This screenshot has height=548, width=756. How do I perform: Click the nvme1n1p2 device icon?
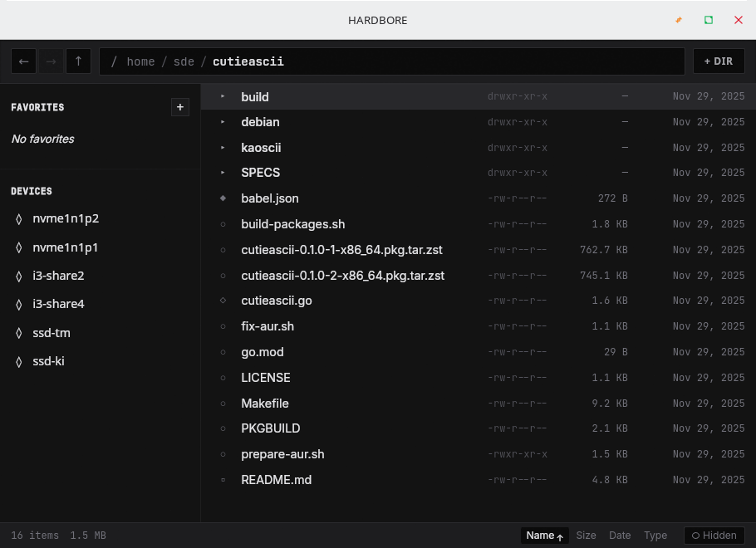(19, 219)
